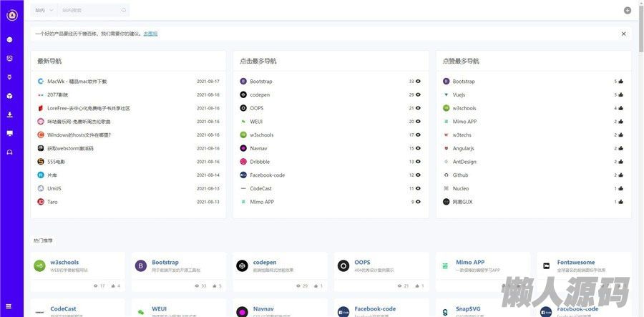Screen dimensions: 644x317
Task: Click the eye icon on Facebook-code 12 row
Action: point(418,175)
